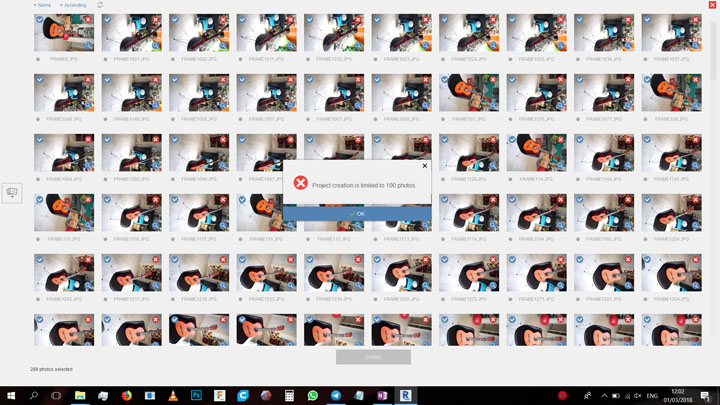The image size is (720, 405).
Task: Click the greyed Create button
Action: point(373,357)
